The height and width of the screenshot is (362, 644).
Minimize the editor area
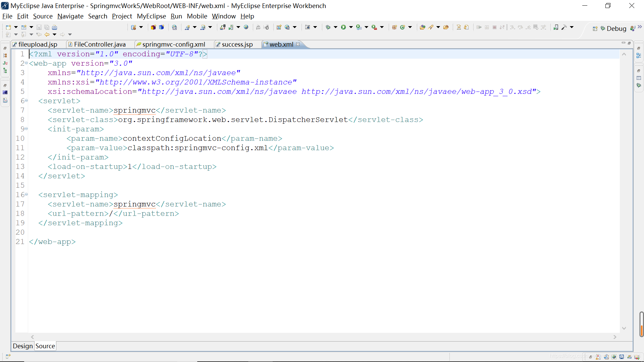coord(623,43)
